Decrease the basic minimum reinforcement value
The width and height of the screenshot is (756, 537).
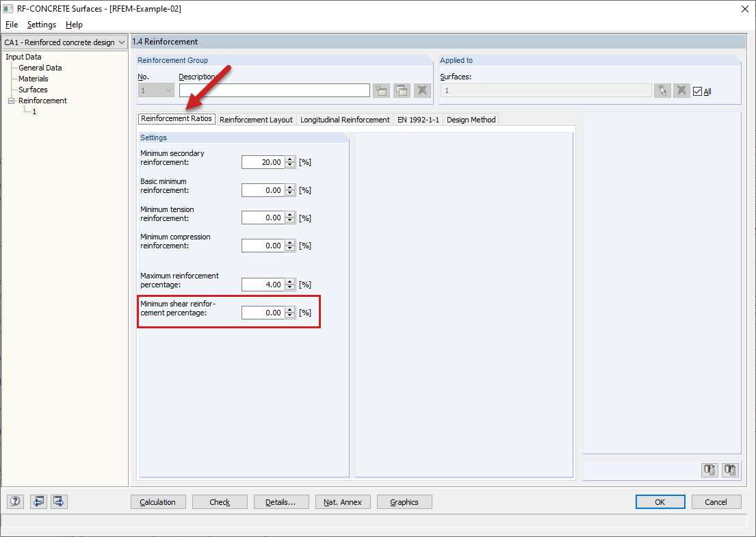point(290,194)
